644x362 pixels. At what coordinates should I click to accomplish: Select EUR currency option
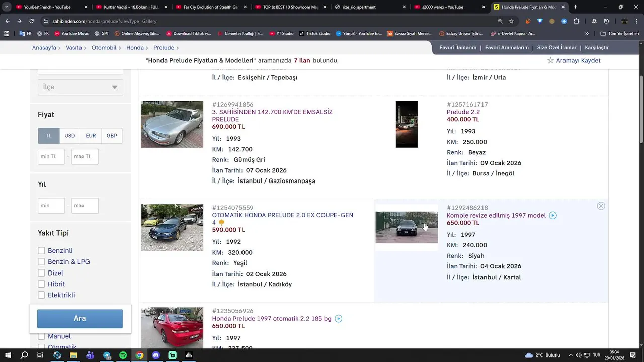(x=91, y=136)
